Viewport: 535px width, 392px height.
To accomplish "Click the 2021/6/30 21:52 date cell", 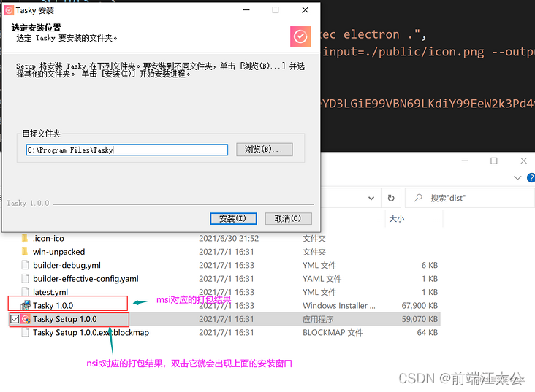I will pyautogui.click(x=229, y=238).
